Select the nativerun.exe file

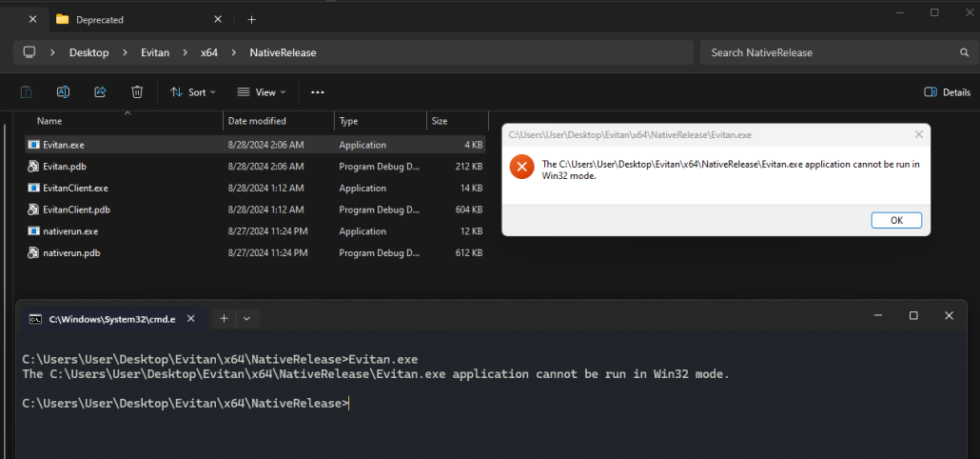tap(70, 231)
